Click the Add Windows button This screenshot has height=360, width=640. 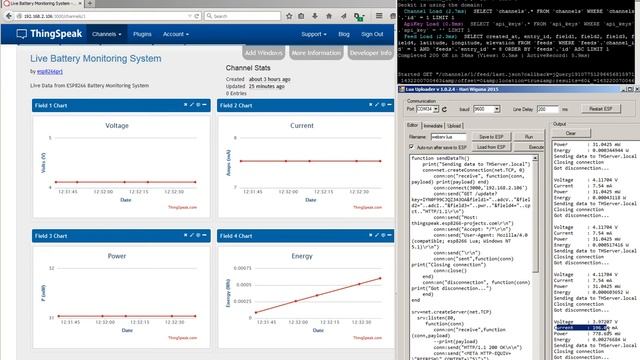coord(264,53)
